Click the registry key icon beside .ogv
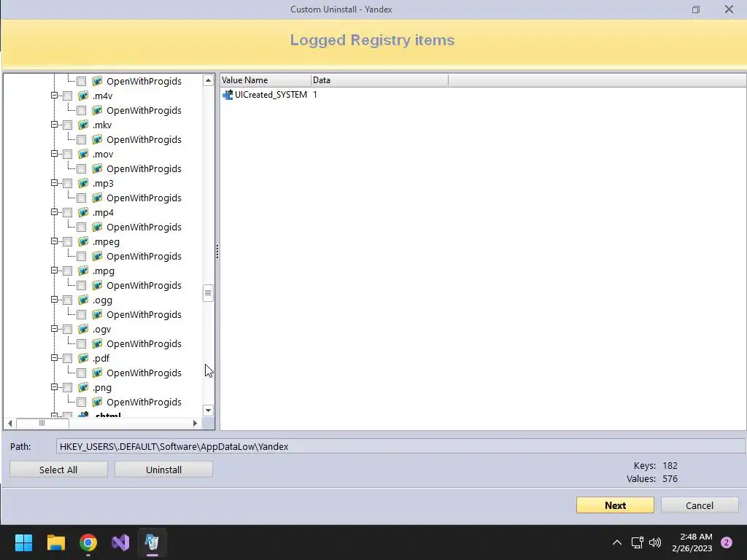The image size is (747, 560). [83, 329]
